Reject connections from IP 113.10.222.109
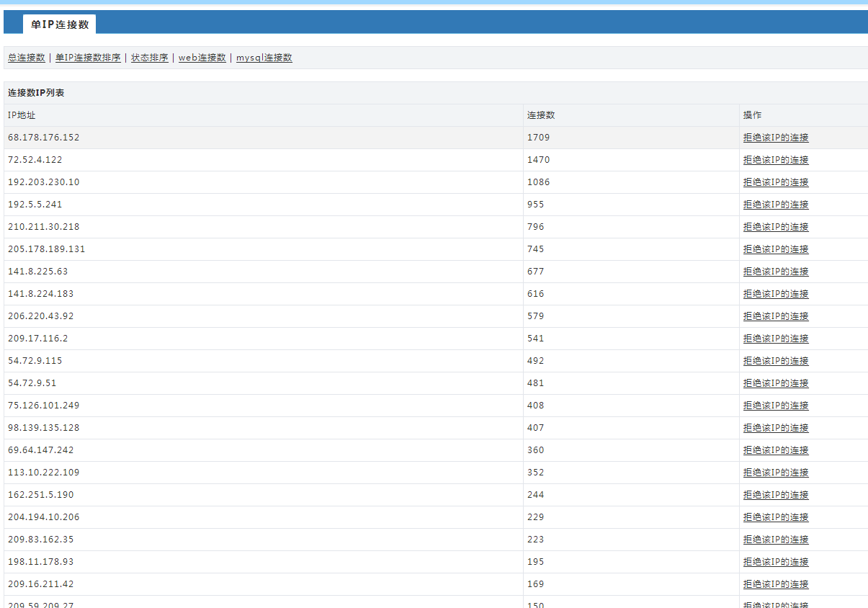Screen dimensions: 868x608 pyautogui.click(x=776, y=473)
